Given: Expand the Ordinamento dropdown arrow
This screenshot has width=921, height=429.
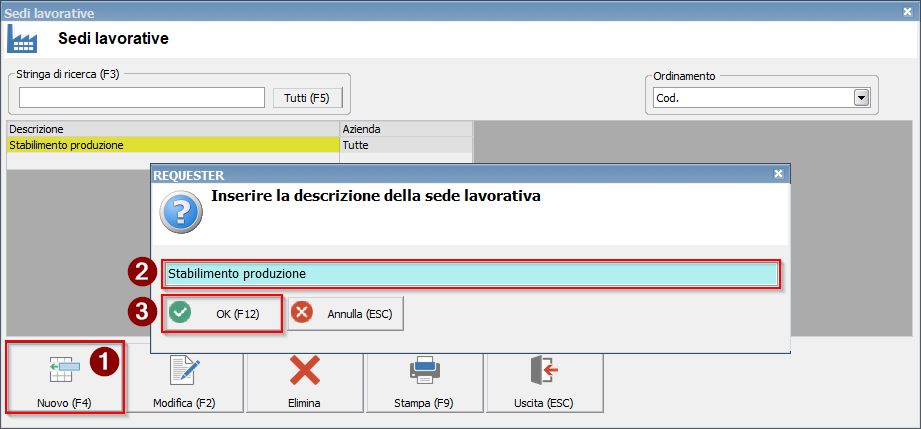Looking at the screenshot, I should tap(861, 98).
